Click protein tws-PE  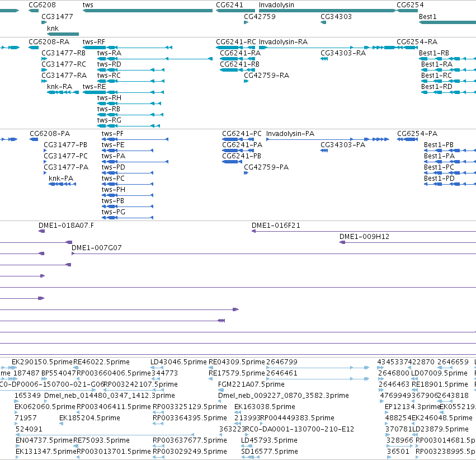click(x=128, y=151)
